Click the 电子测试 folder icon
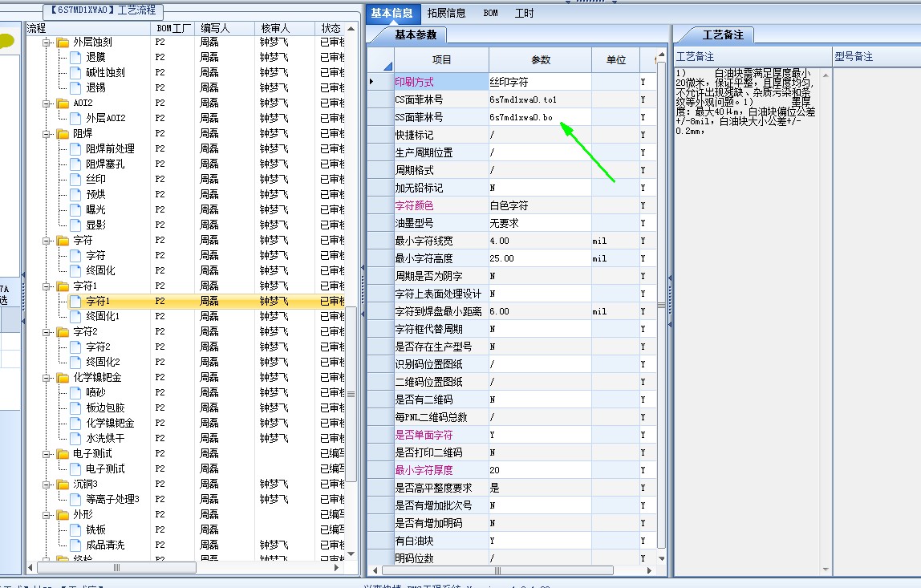 [x=63, y=454]
